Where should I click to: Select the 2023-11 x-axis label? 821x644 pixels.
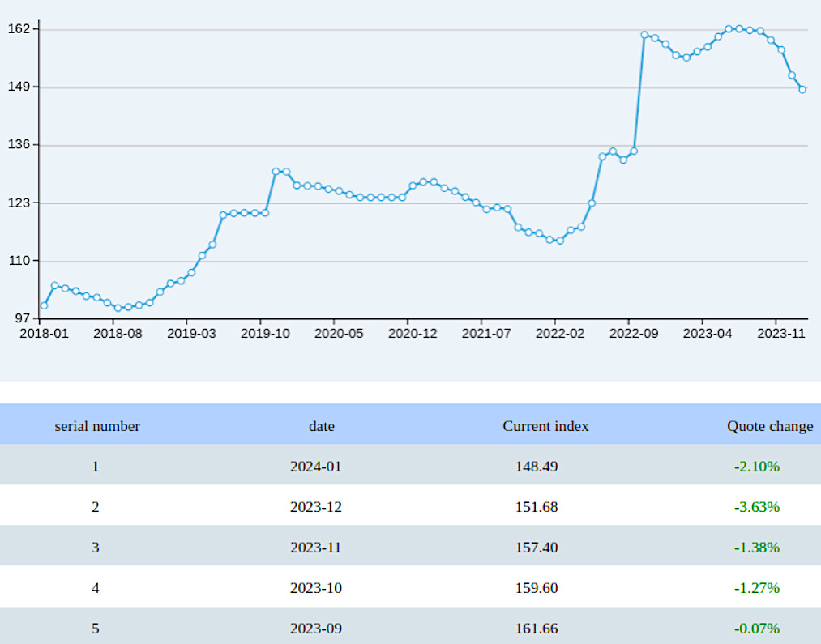pyautogui.click(x=781, y=333)
